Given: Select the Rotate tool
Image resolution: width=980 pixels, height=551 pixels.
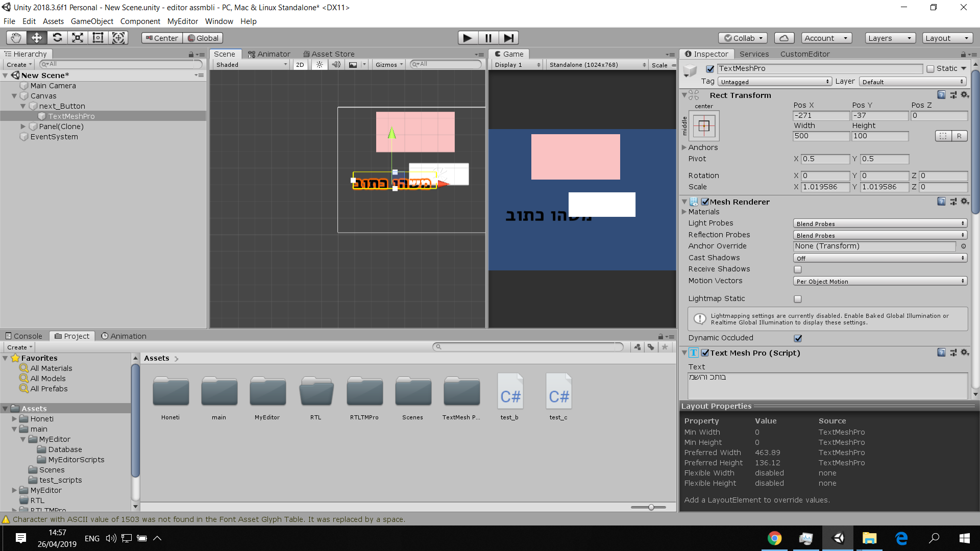Looking at the screenshot, I should pos(57,38).
